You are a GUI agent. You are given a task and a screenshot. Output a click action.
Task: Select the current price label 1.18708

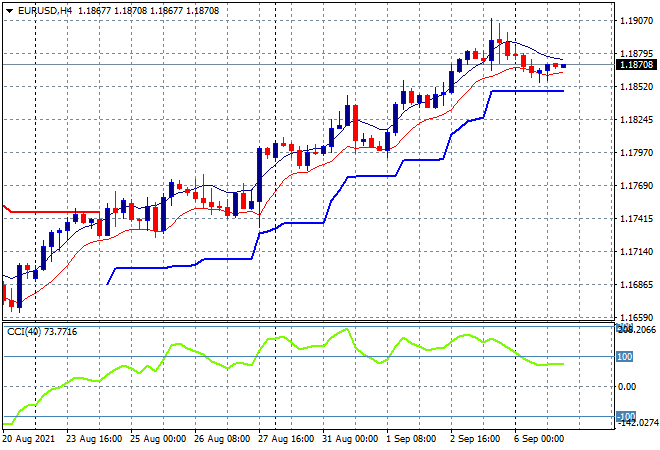pyautogui.click(x=636, y=65)
